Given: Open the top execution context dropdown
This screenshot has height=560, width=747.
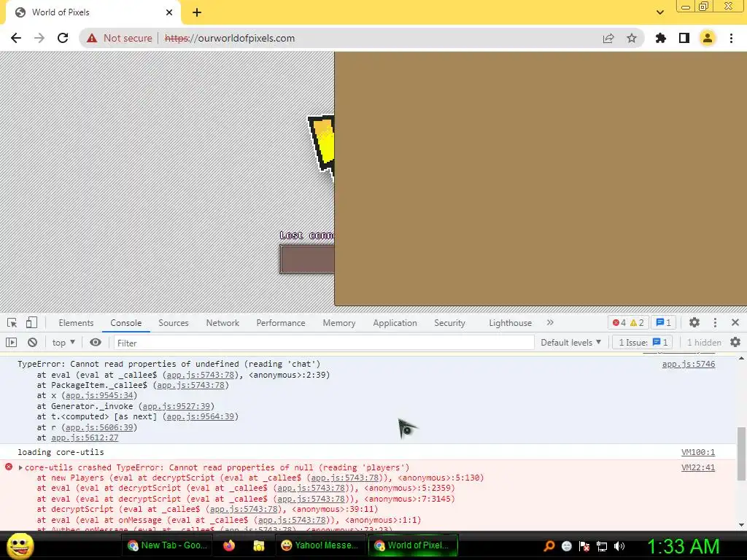Looking at the screenshot, I should 64,343.
